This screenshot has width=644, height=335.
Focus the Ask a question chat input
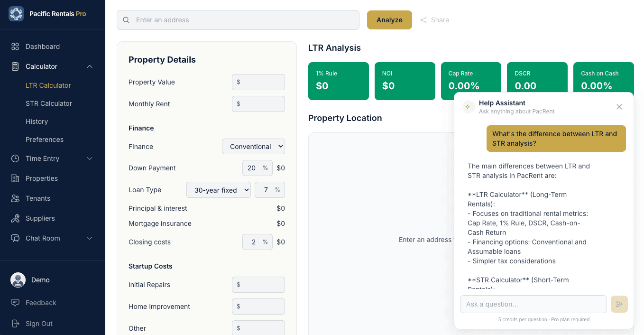coord(534,304)
